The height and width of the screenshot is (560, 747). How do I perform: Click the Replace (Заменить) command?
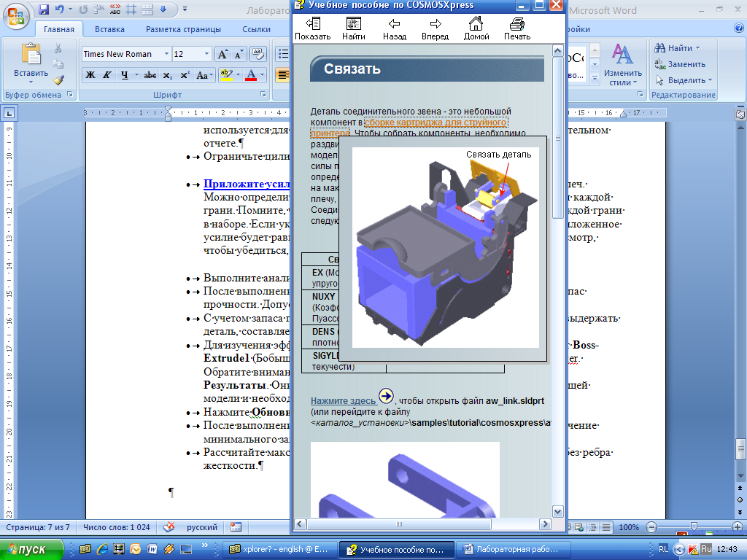coord(680,64)
